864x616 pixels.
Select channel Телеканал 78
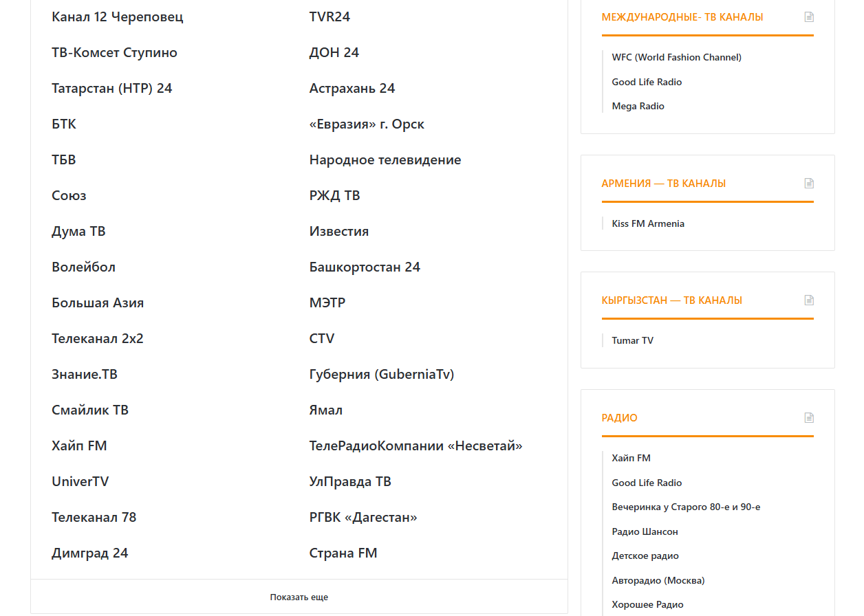click(x=94, y=517)
